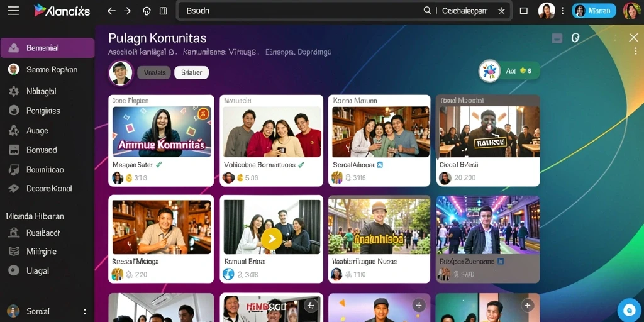The height and width of the screenshot is (322, 644).
Task: Click the colorful round icon beside Aoi
Action: pos(489,71)
